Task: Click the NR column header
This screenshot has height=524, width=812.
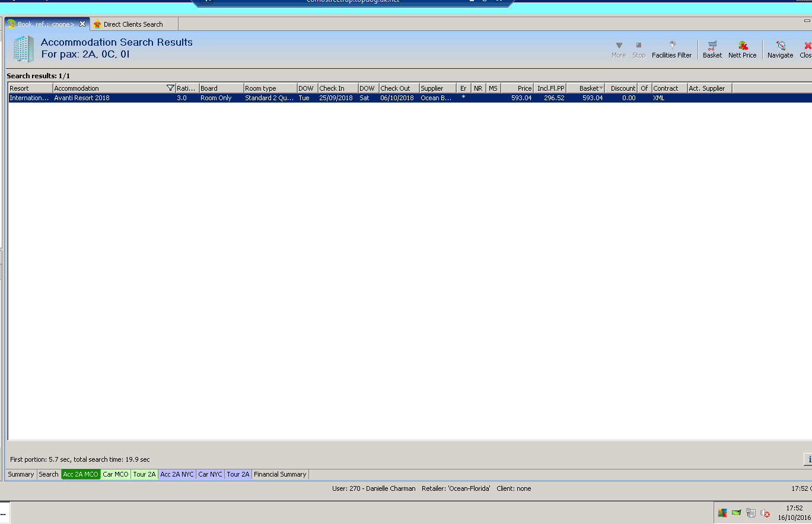Action: click(x=479, y=88)
